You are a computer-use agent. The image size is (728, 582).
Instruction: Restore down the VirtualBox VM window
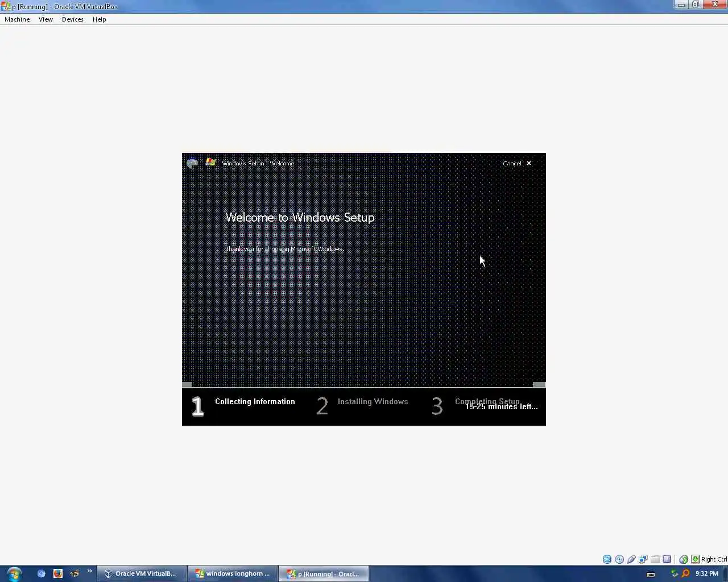695,5
